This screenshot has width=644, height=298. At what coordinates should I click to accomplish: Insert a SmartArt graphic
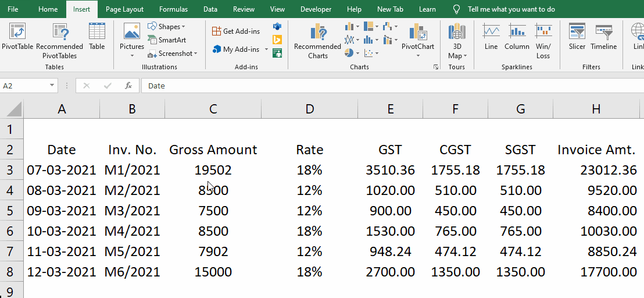coord(167,40)
